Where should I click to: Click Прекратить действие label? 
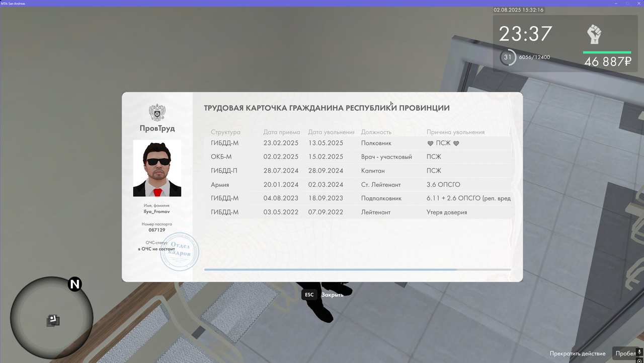578,353
